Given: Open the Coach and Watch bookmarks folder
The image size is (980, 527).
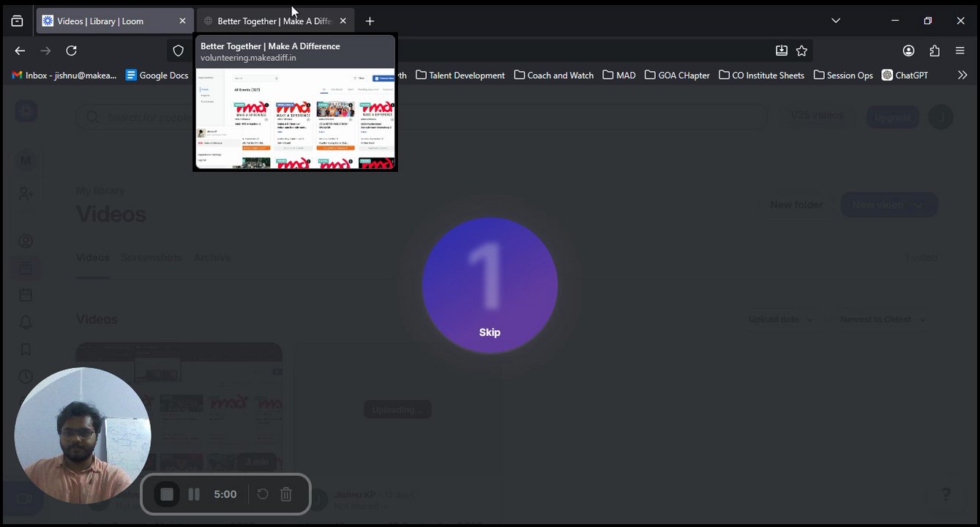Looking at the screenshot, I should 554,75.
